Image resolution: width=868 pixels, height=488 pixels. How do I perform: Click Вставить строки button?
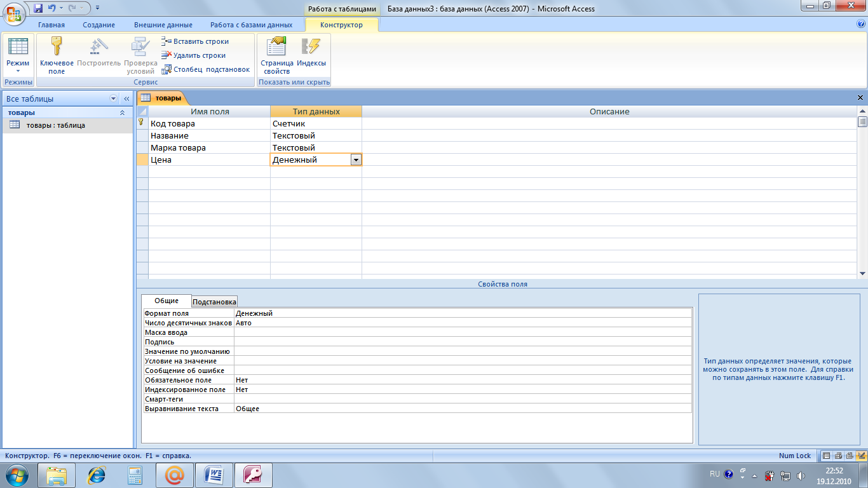[195, 41]
